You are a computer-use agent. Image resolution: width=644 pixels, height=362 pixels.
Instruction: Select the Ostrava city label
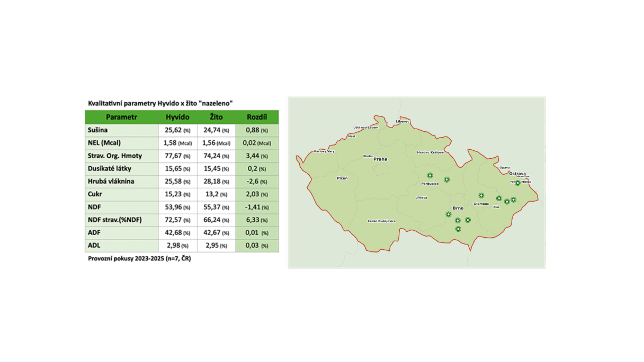[517, 174]
